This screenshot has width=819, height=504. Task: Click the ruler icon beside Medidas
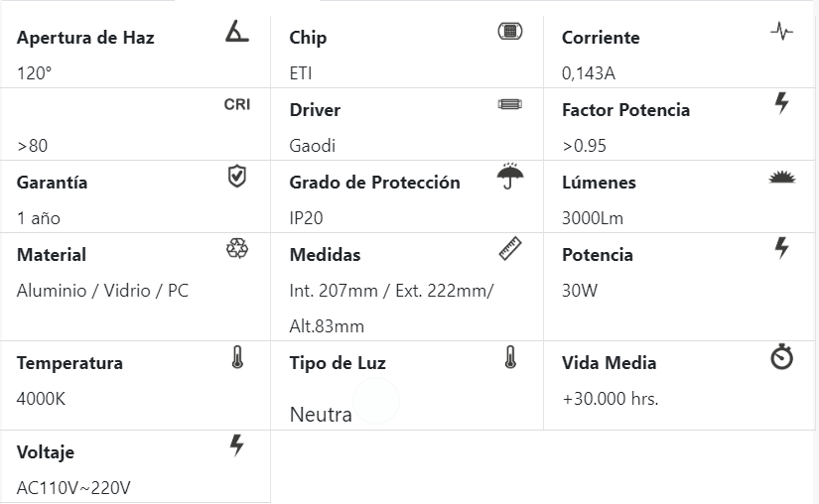pyautogui.click(x=510, y=248)
